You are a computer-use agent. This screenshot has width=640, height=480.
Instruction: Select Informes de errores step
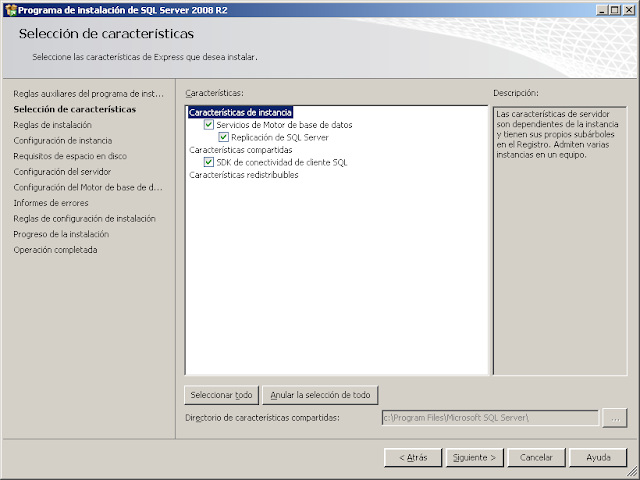(x=51, y=203)
